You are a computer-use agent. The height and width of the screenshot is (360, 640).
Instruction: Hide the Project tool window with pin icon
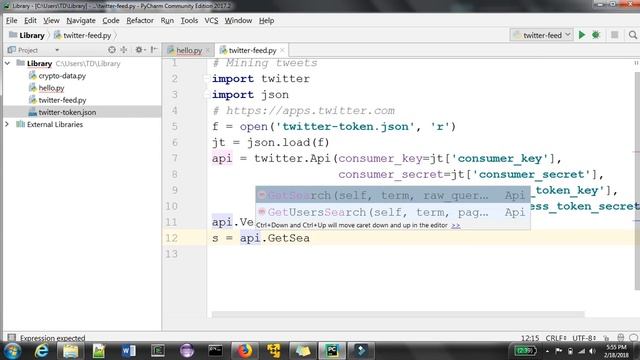[x=154, y=50]
